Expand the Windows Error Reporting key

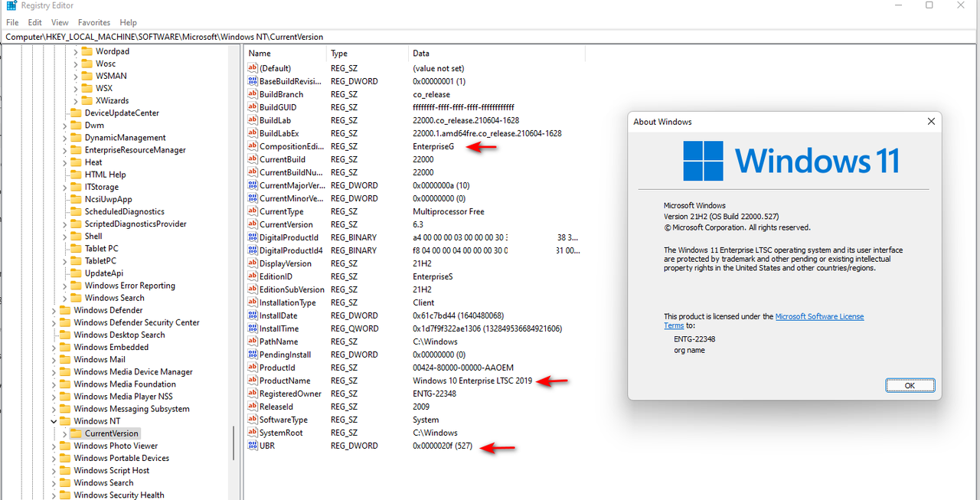[x=64, y=286]
